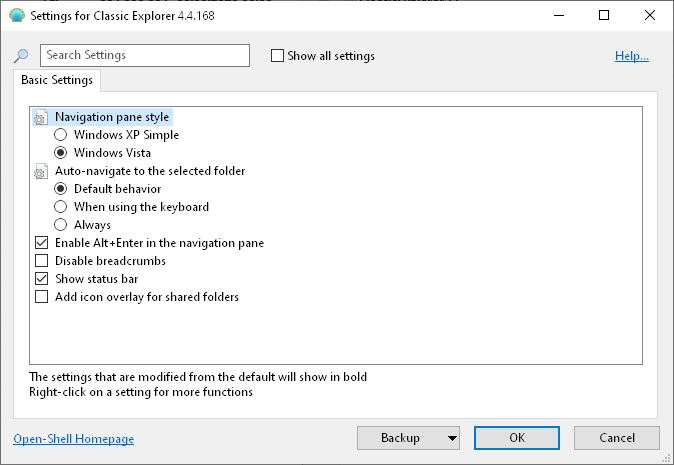The image size is (674, 465).
Task: Select the Always radio option
Action: click(61, 225)
